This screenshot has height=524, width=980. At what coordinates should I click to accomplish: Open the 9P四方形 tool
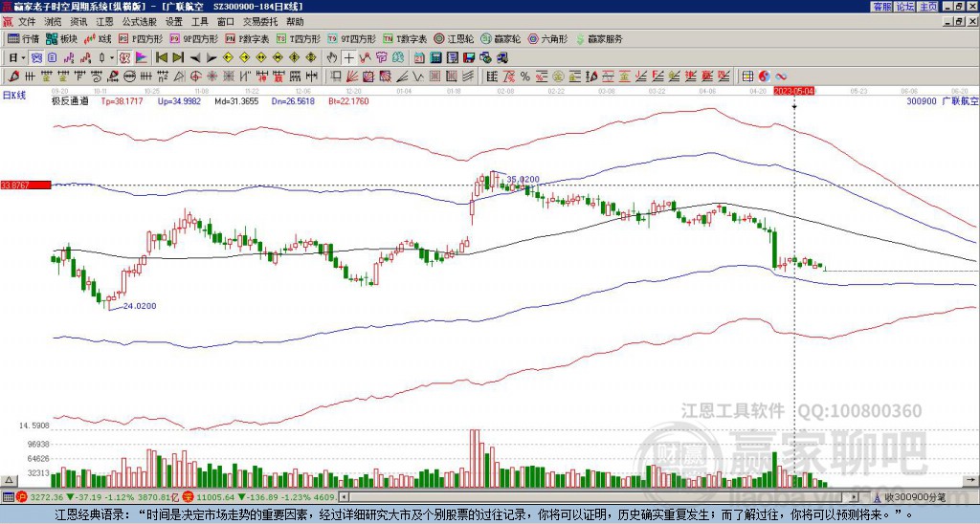tap(194, 38)
